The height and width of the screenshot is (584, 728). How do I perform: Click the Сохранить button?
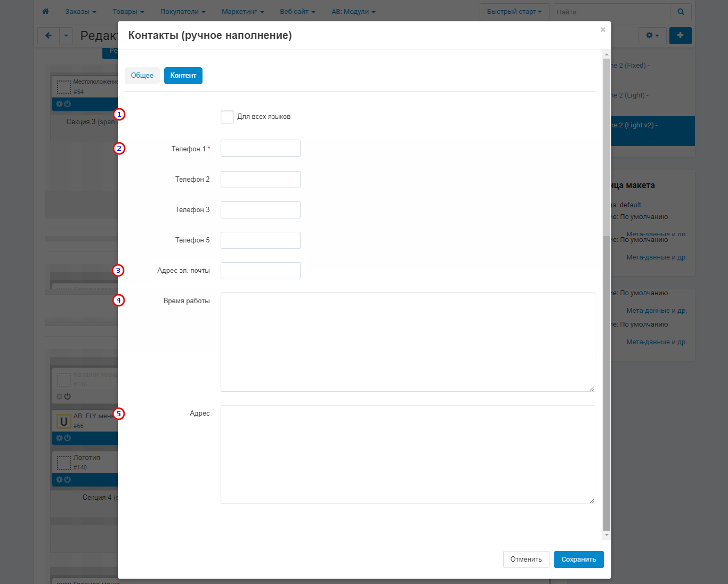[x=578, y=559]
